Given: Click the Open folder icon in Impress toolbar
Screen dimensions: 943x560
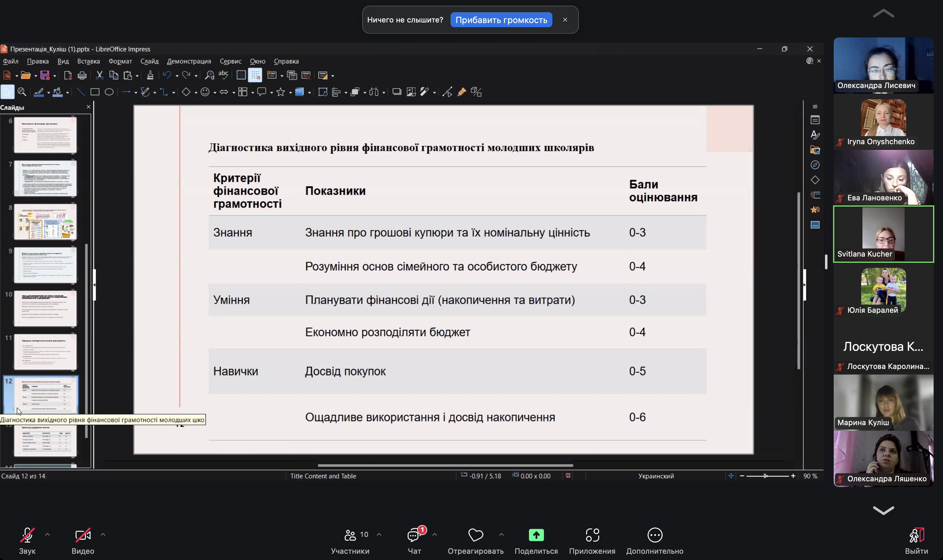Looking at the screenshot, I should (26, 76).
